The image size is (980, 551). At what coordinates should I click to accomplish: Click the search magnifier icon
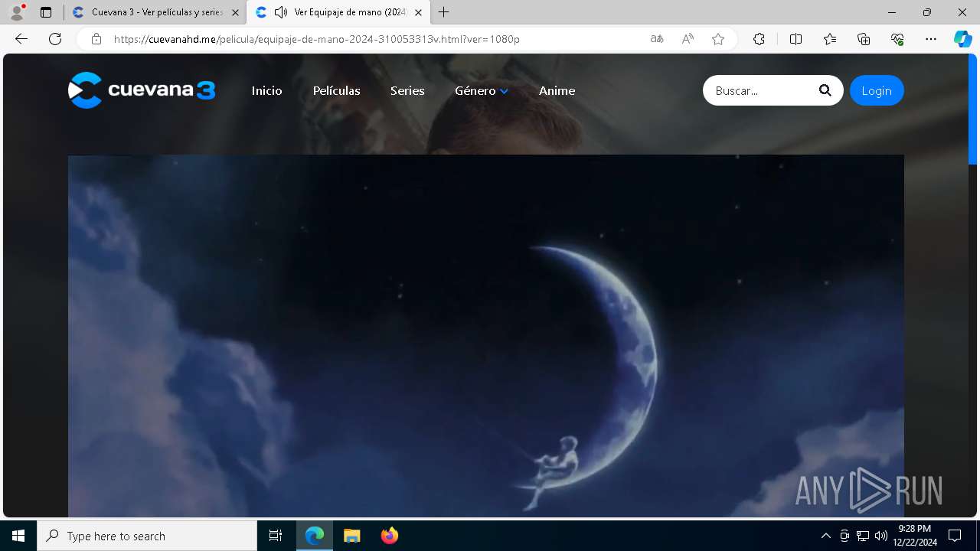[825, 90]
